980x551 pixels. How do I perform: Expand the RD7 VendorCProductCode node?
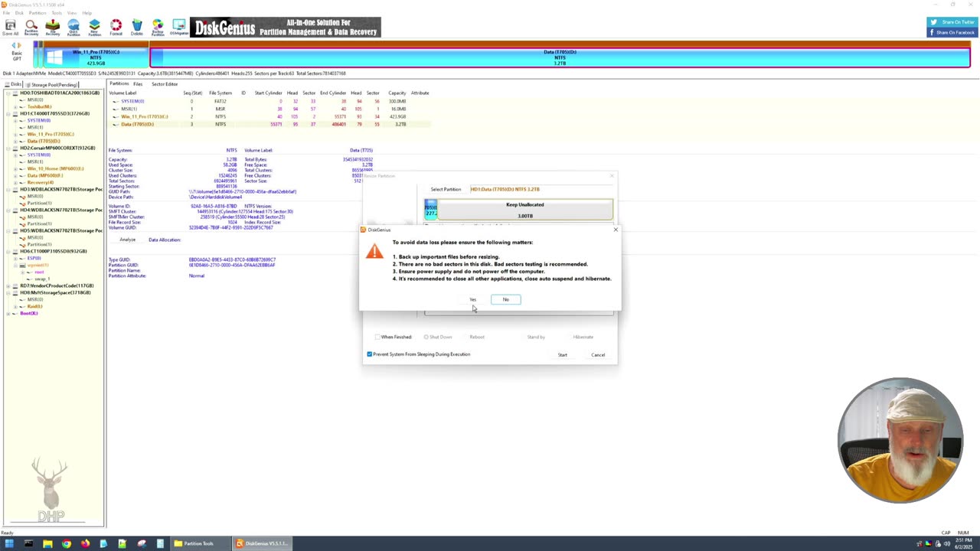[x=8, y=285]
